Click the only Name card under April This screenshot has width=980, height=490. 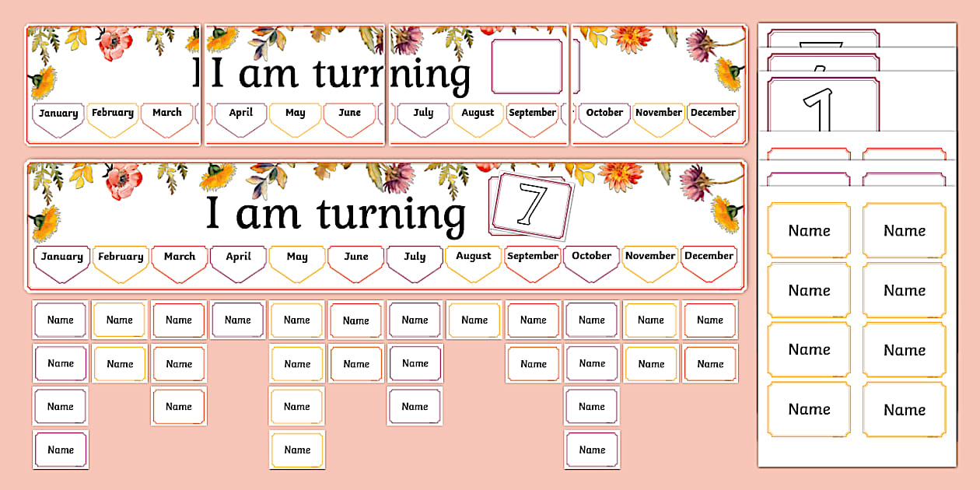[238, 320]
